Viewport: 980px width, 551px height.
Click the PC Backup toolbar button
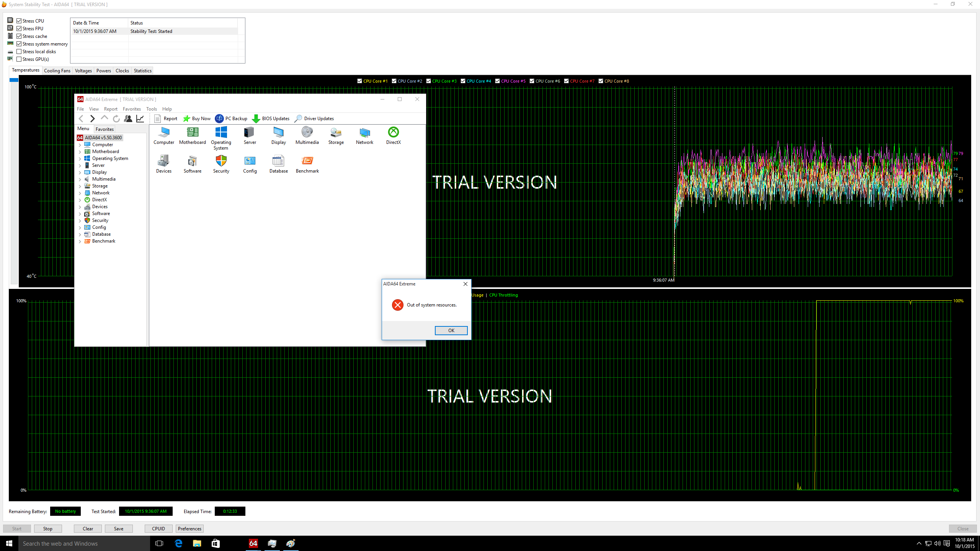(x=231, y=119)
